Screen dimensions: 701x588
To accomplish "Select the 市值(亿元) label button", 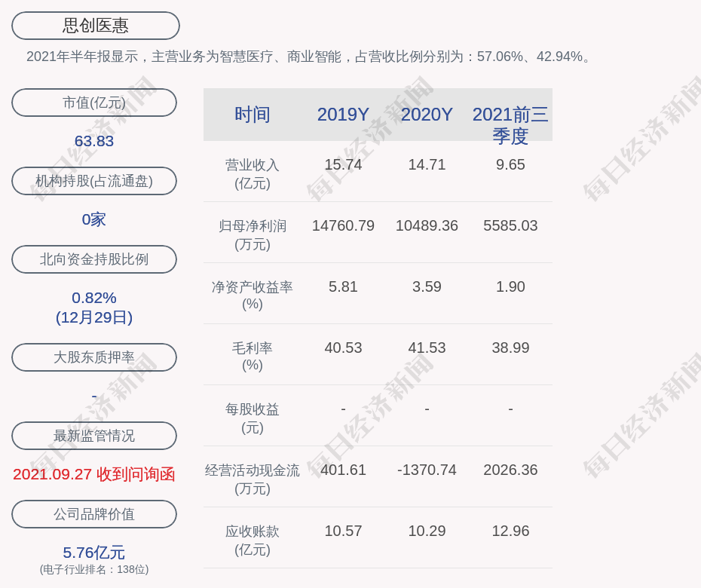I will pos(94,103).
